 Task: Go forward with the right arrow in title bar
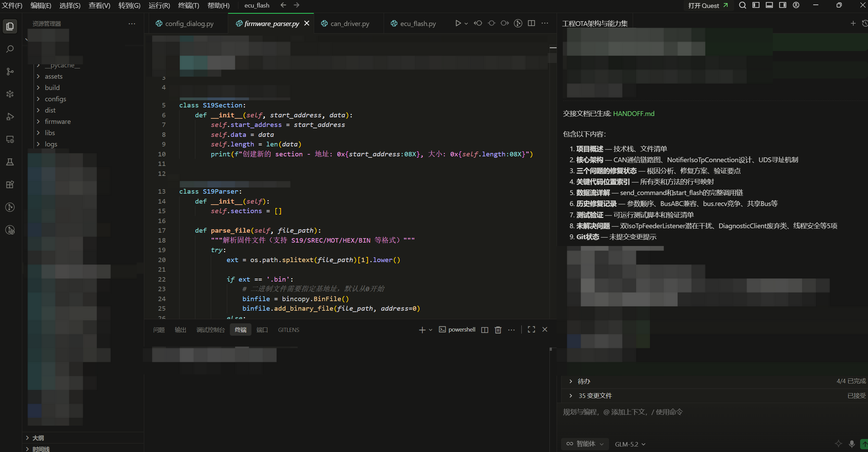[x=297, y=5]
